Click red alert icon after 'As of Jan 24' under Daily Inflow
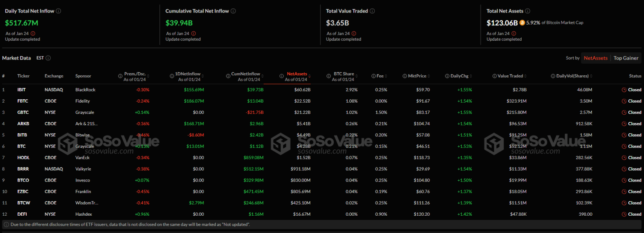This screenshot has height=233, width=644. (x=33, y=33)
